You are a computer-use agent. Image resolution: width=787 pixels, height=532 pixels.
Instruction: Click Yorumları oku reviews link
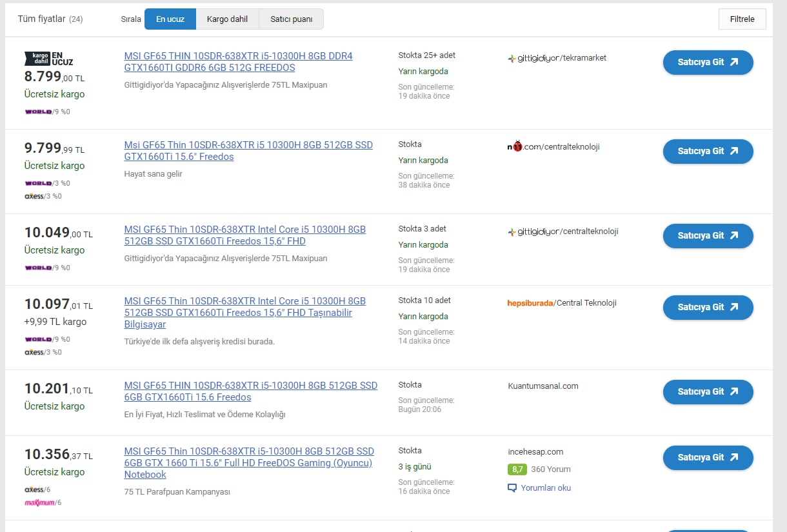546,488
